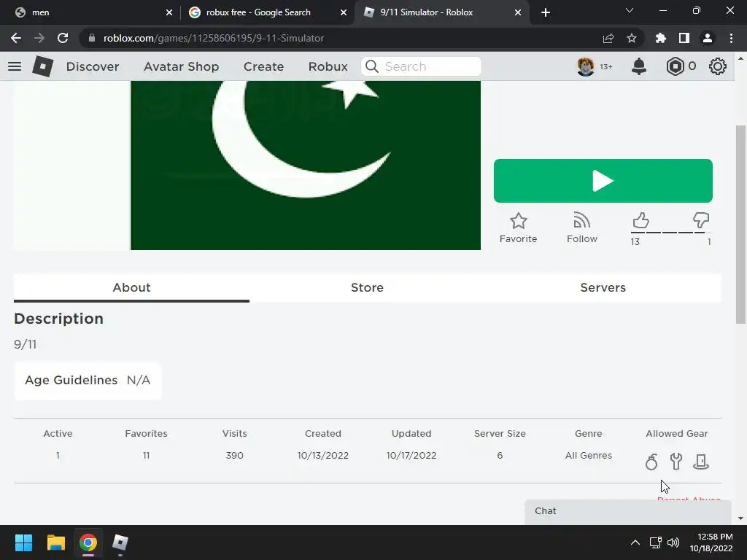Share this page from the address bar
The image size is (747, 560).
[x=608, y=38]
